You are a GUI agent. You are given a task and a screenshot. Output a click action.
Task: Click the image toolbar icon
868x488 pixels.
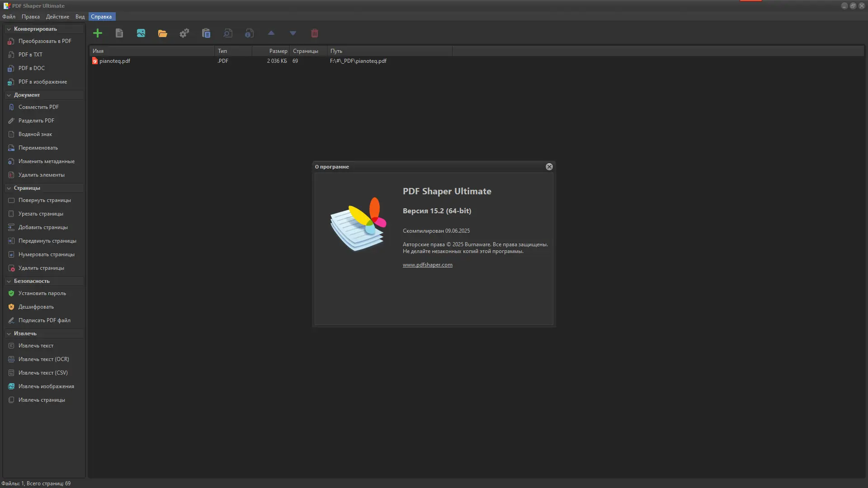[x=141, y=33]
